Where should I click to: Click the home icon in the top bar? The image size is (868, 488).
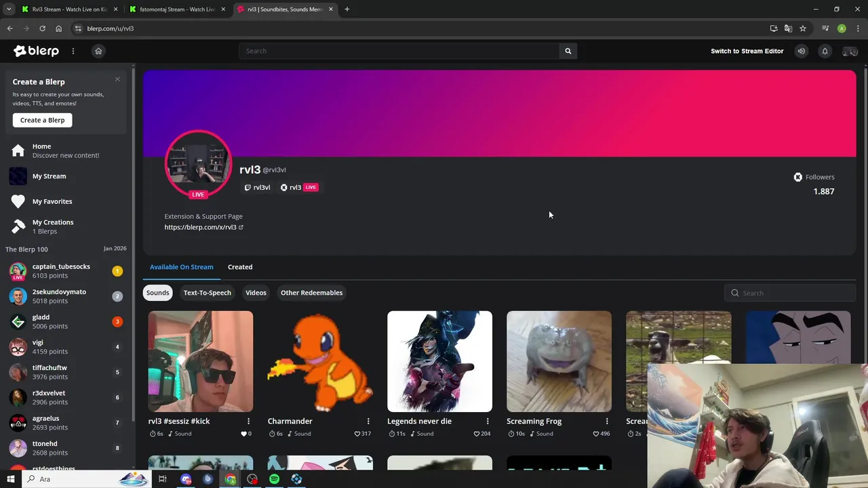pyautogui.click(x=98, y=51)
